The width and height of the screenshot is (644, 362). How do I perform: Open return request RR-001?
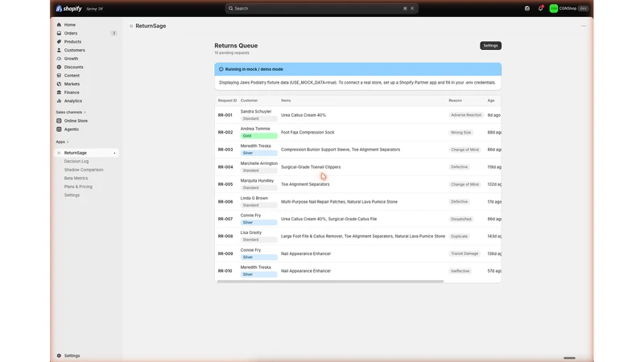pyautogui.click(x=225, y=115)
